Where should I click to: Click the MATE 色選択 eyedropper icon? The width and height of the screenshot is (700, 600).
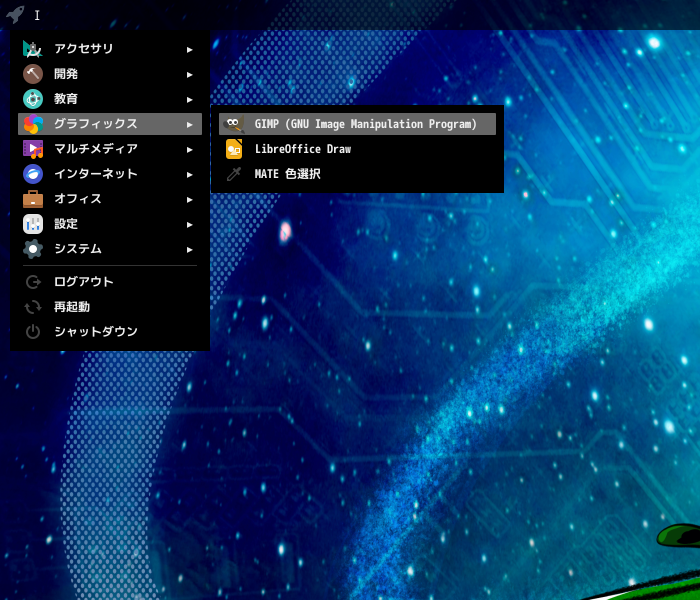(x=233, y=174)
